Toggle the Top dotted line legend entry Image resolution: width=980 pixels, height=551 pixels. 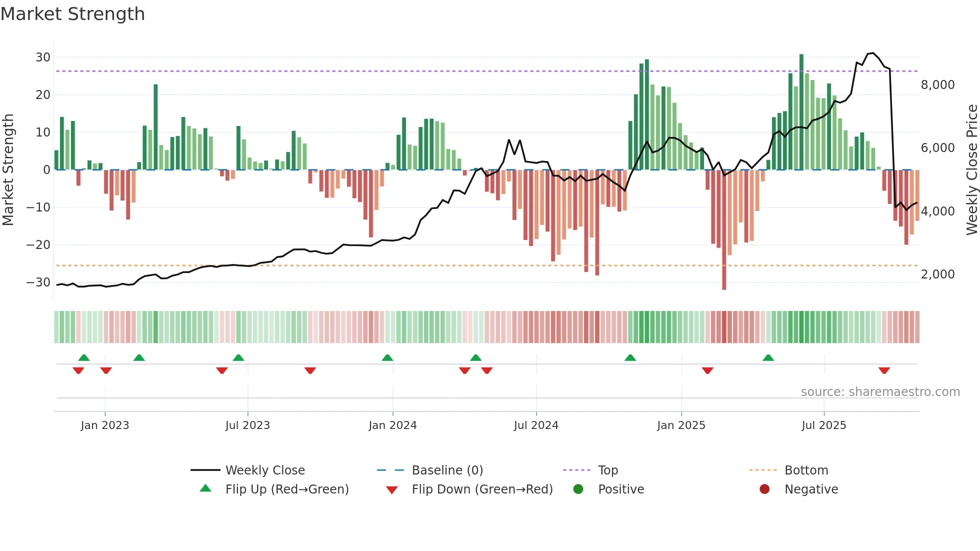tap(607, 470)
